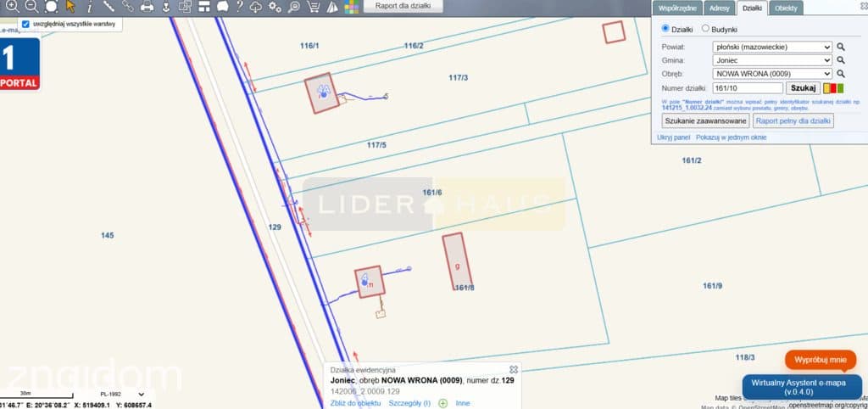Viewport: 868px width, 409px height.
Task: Open the Obręb dropdown NOWA WRONA
Action: click(x=772, y=74)
